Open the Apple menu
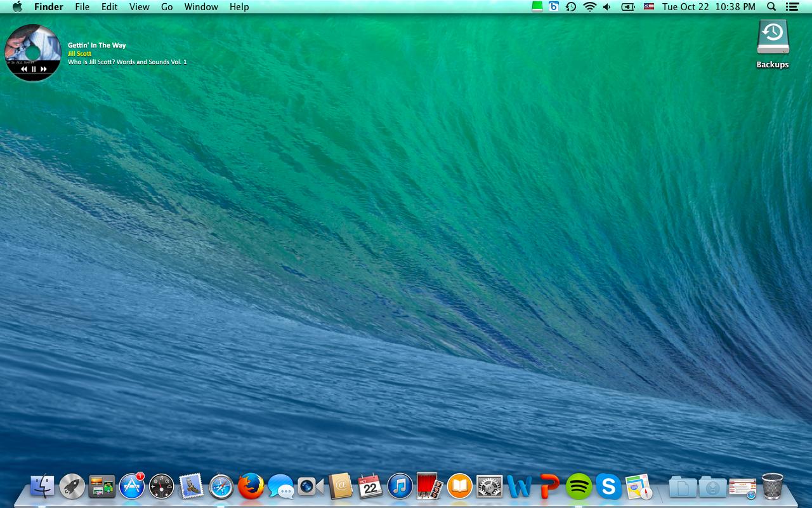Screen dimensions: 812x508 pos(17,7)
